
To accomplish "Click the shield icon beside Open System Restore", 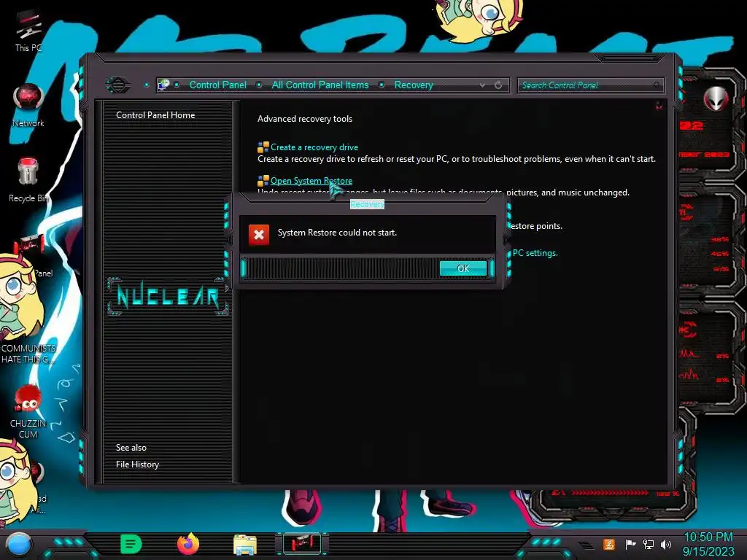I will (263, 181).
